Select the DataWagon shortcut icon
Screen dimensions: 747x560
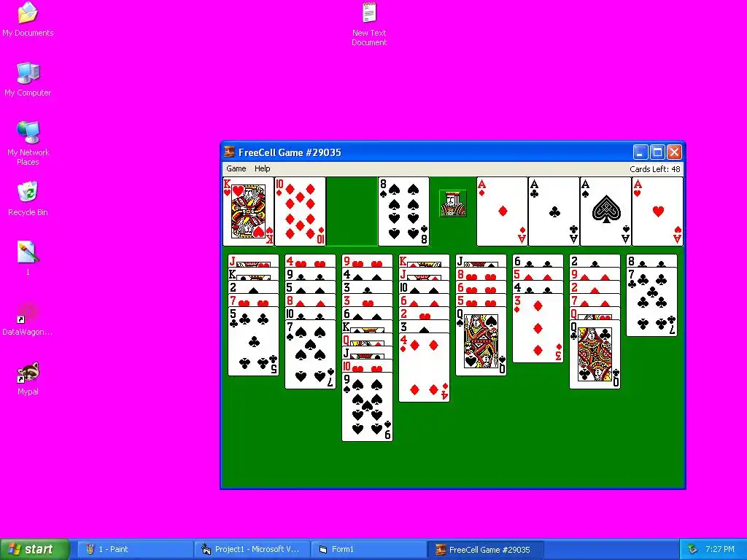tap(28, 319)
